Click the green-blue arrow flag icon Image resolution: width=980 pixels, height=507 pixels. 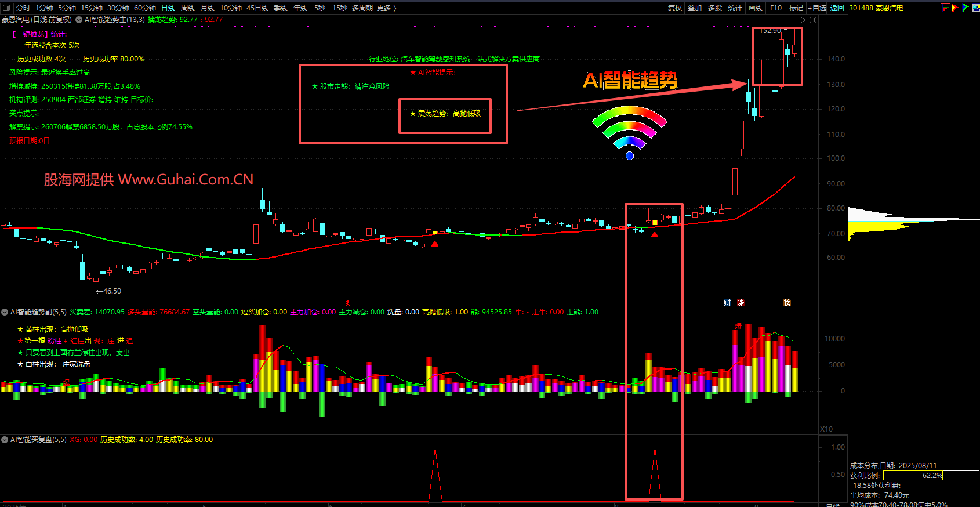click(x=965, y=8)
